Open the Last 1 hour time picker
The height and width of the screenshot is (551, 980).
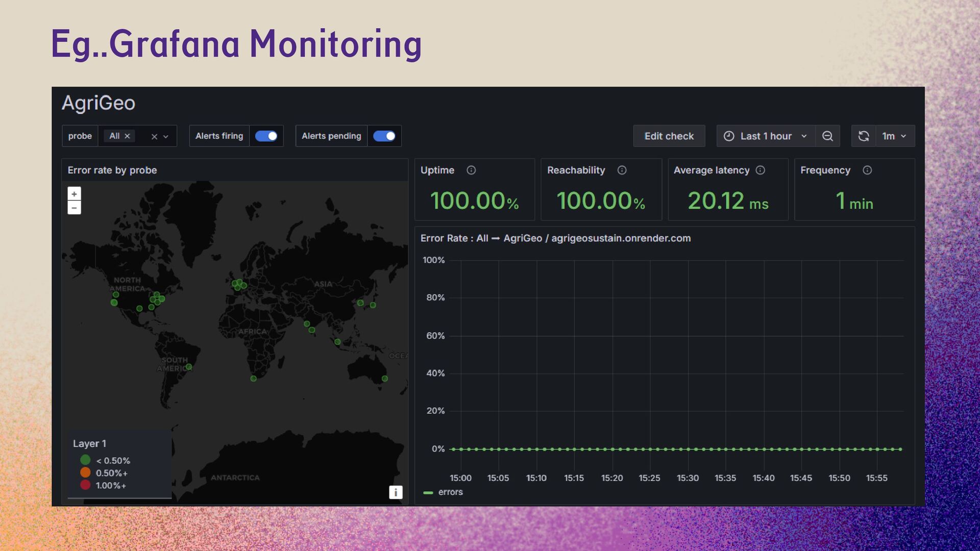[x=766, y=136]
